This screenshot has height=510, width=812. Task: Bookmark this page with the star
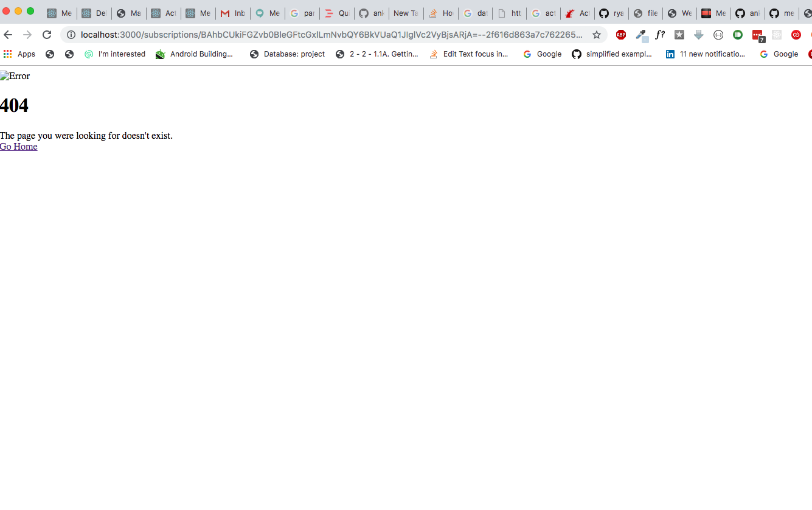[597, 35]
